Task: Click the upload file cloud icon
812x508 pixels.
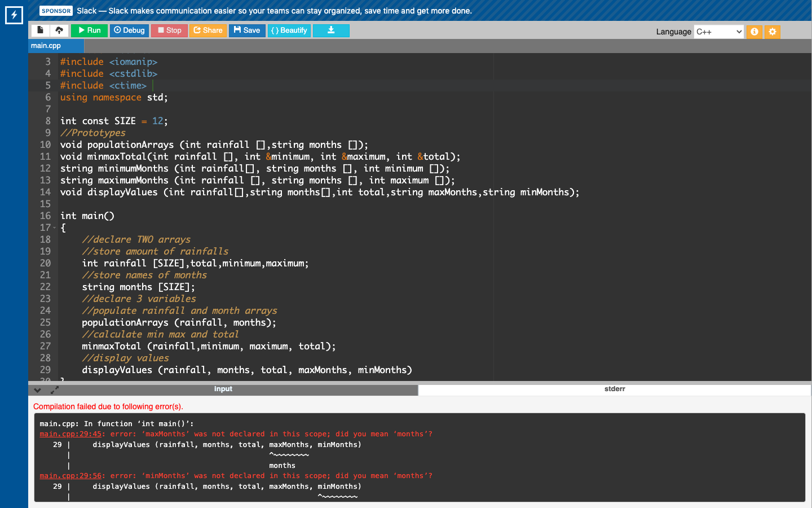Action: pos(59,30)
